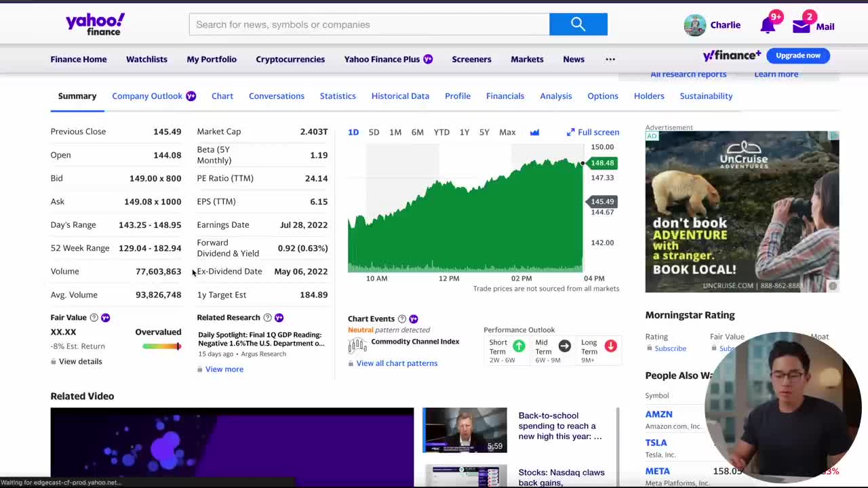
Task: Select the 1D chart range
Action: tap(353, 132)
